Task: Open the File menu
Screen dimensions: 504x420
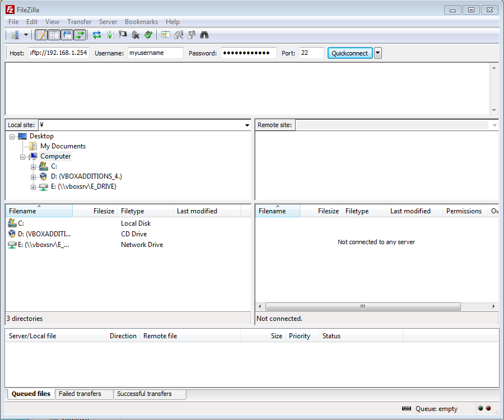Action: coord(13,21)
